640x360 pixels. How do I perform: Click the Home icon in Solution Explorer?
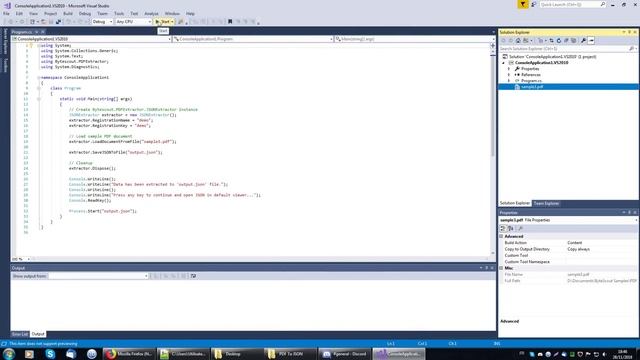518,40
